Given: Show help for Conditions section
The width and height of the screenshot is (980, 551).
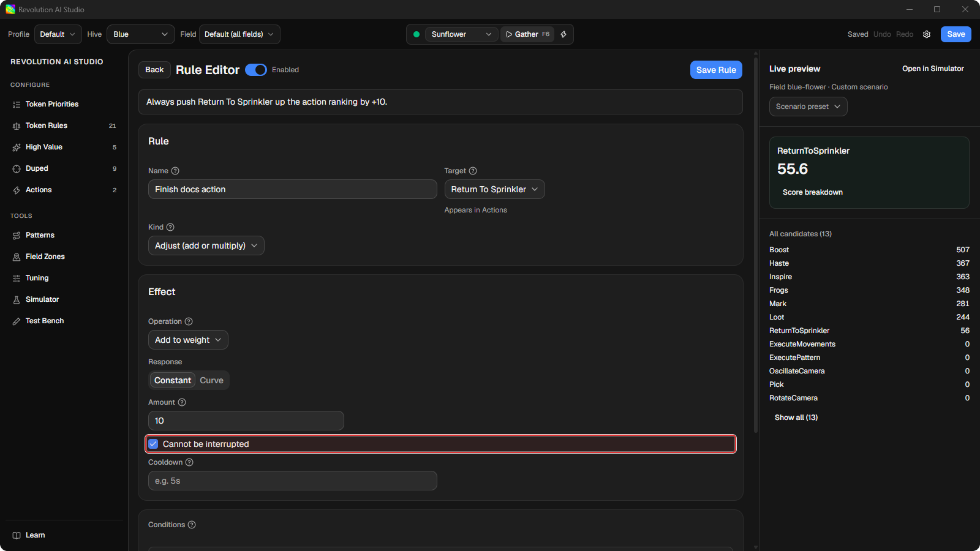Looking at the screenshot, I should tap(192, 525).
